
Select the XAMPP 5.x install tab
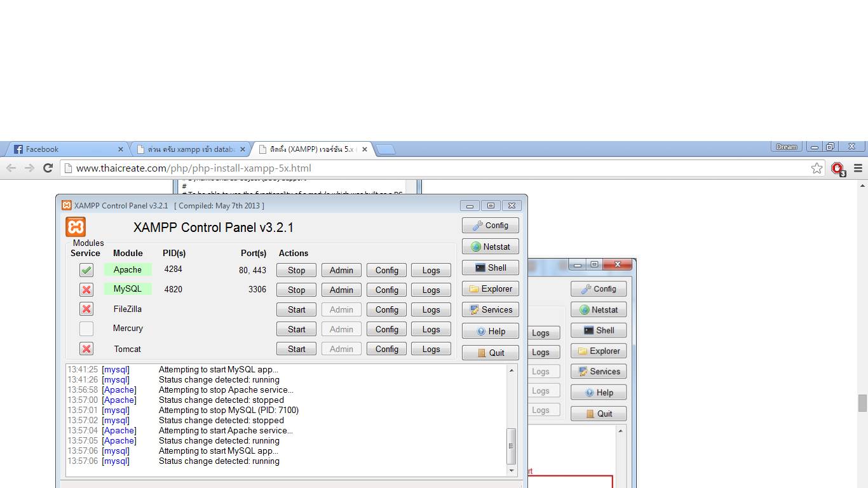pyautogui.click(x=312, y=149)
